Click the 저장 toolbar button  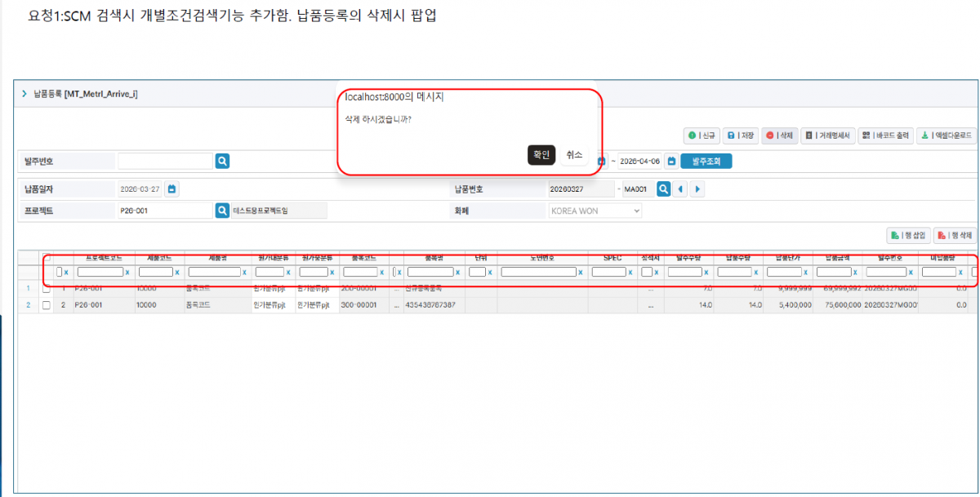(742, 136)
